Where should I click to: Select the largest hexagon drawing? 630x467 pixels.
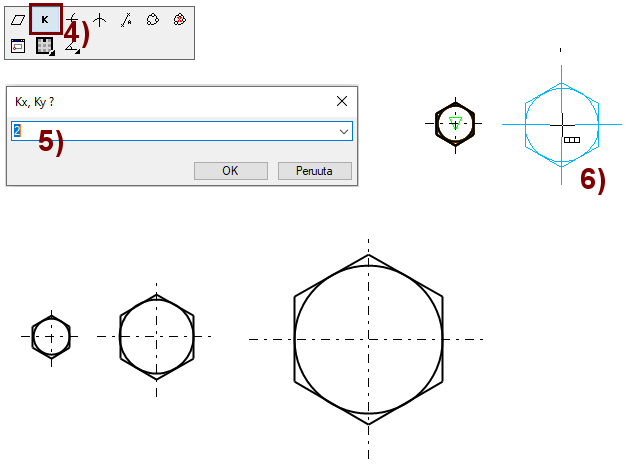368,340
